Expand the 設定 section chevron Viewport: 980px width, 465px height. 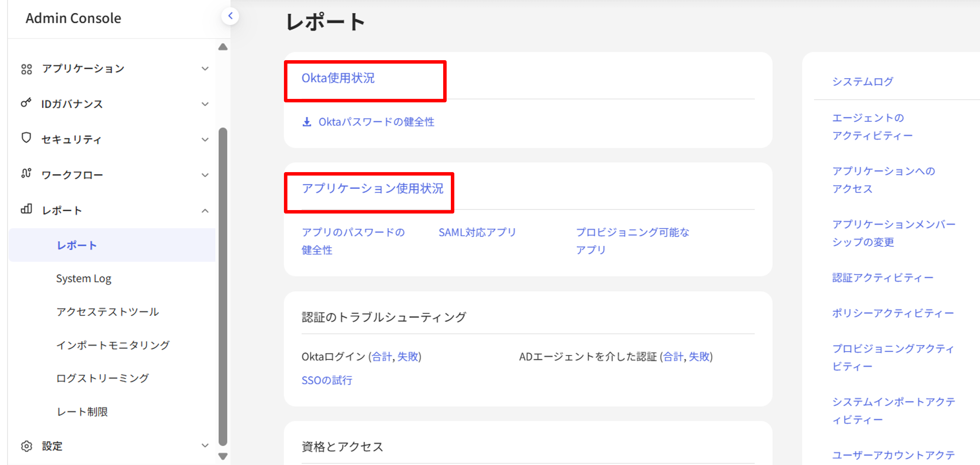click(x=205, y=445)
